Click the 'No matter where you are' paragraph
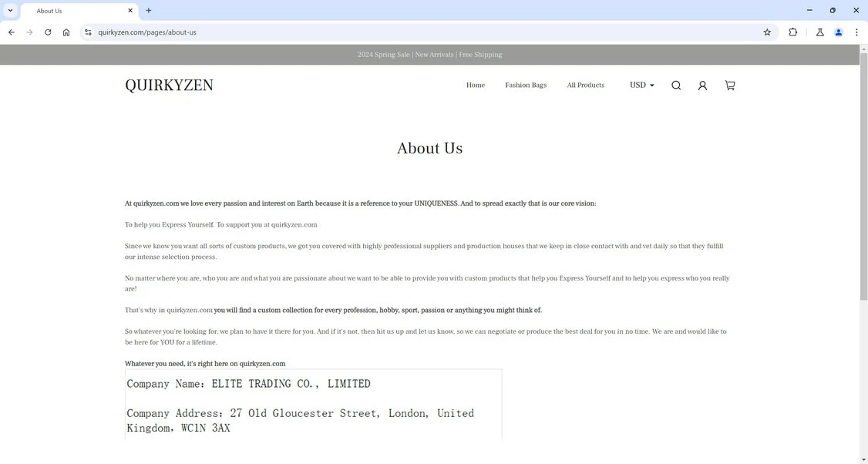The height and width of the screenshot is (464, 868). (x=427, y=284)
